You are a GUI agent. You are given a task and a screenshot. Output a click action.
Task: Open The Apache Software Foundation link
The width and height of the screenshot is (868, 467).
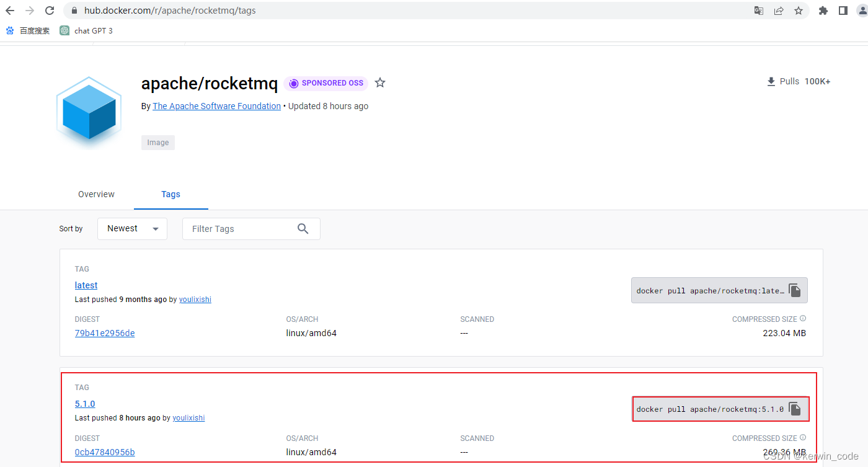(216, 106)
